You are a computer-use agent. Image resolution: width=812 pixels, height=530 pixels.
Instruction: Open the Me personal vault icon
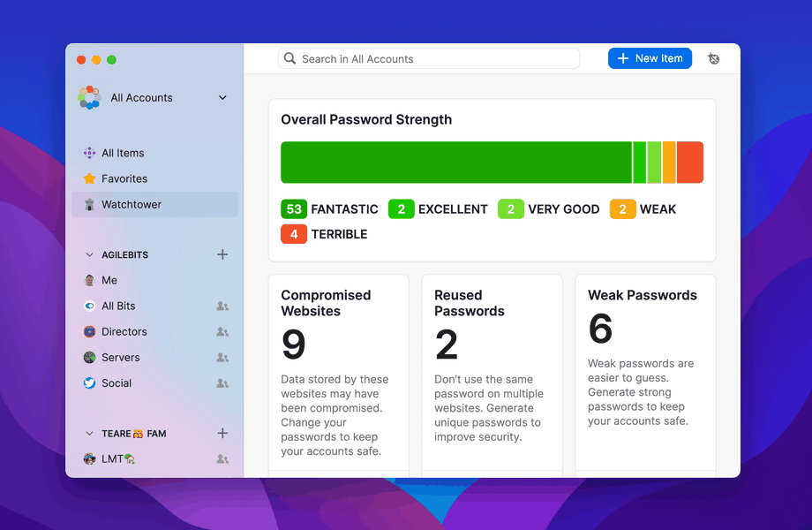(x=90, y=280)
